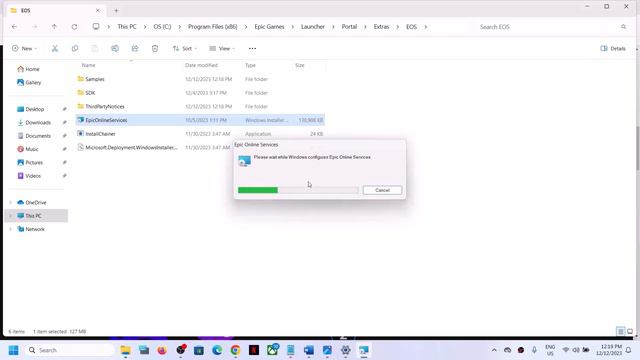Click the Delete trash icon
Image resolution: width=640 pixels, height=360 pixels.
155,49
